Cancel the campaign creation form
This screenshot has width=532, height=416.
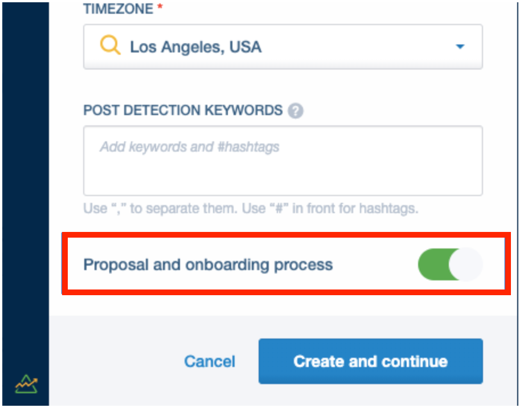pyautogui.click(x=210, y=361)
